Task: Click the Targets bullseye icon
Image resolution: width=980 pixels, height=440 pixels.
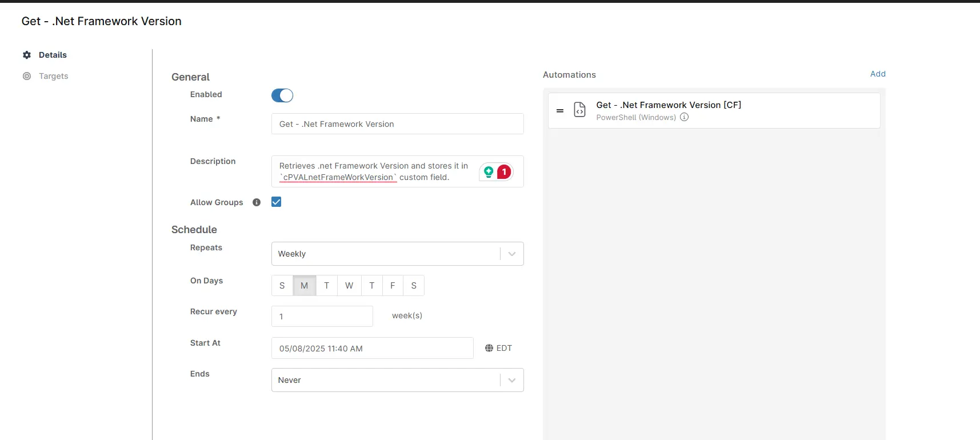Action: pos(27,76)
